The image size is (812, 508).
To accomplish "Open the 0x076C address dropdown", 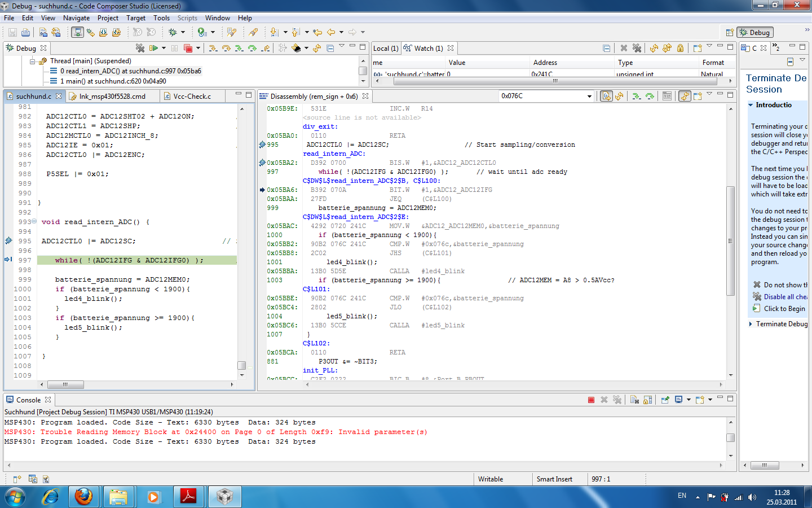I will (589, 97).
